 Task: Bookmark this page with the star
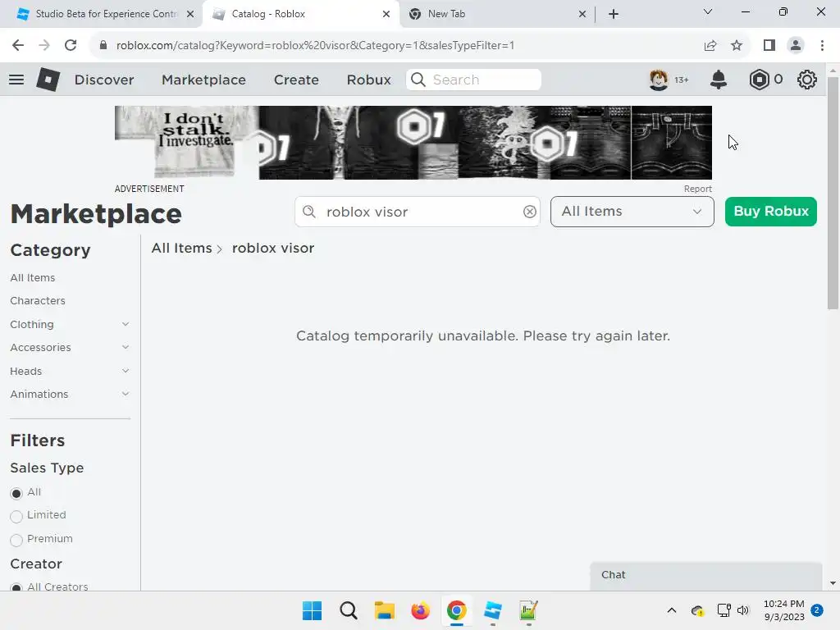737,46
